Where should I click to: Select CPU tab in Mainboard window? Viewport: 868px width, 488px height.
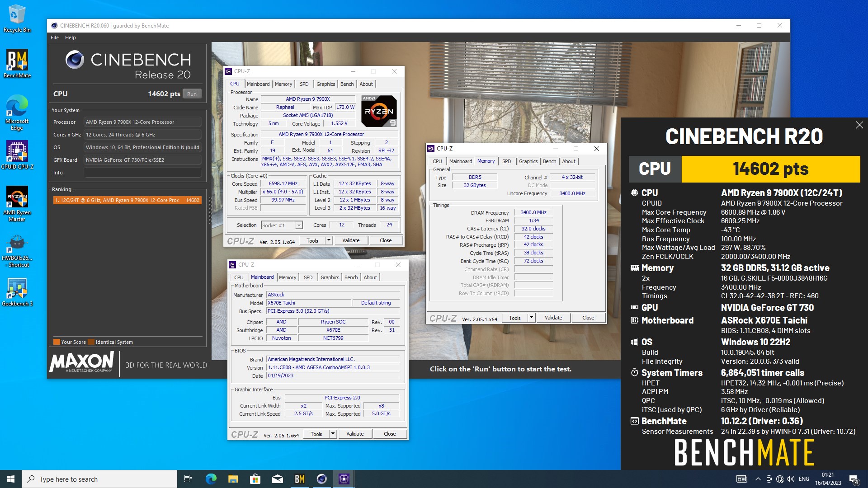(x=239, y=277)
